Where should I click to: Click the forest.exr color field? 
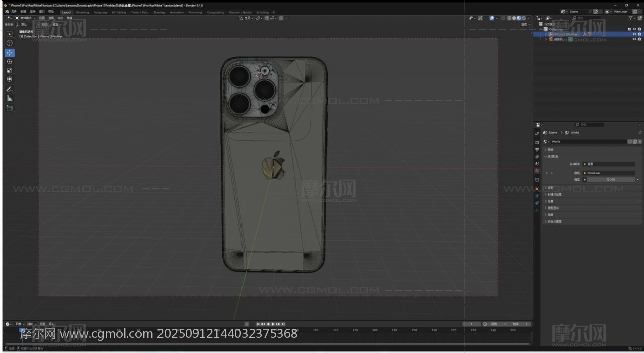[x=608, y=173]
